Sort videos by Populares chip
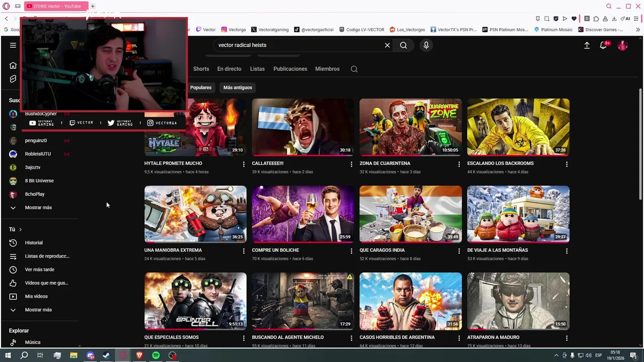This screenshot has height=362, width=644. click(x=201, y=87)
